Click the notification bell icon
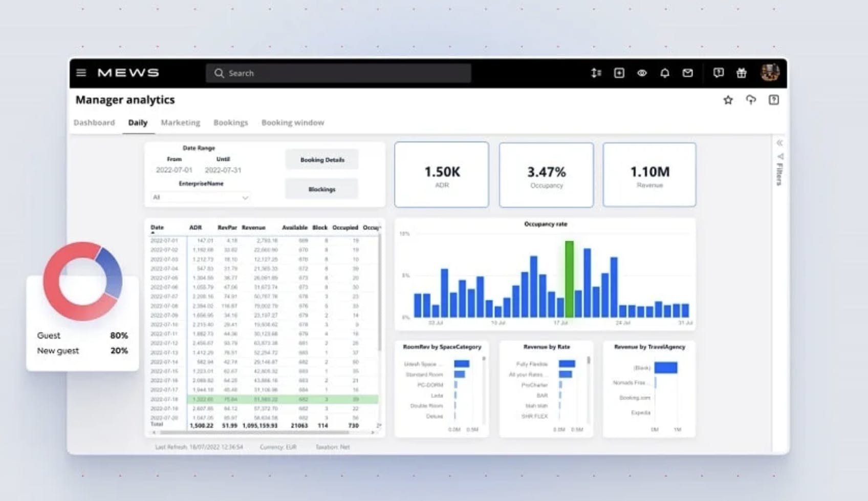This screenshot has width=868, height=501. [x=664, y=73]
